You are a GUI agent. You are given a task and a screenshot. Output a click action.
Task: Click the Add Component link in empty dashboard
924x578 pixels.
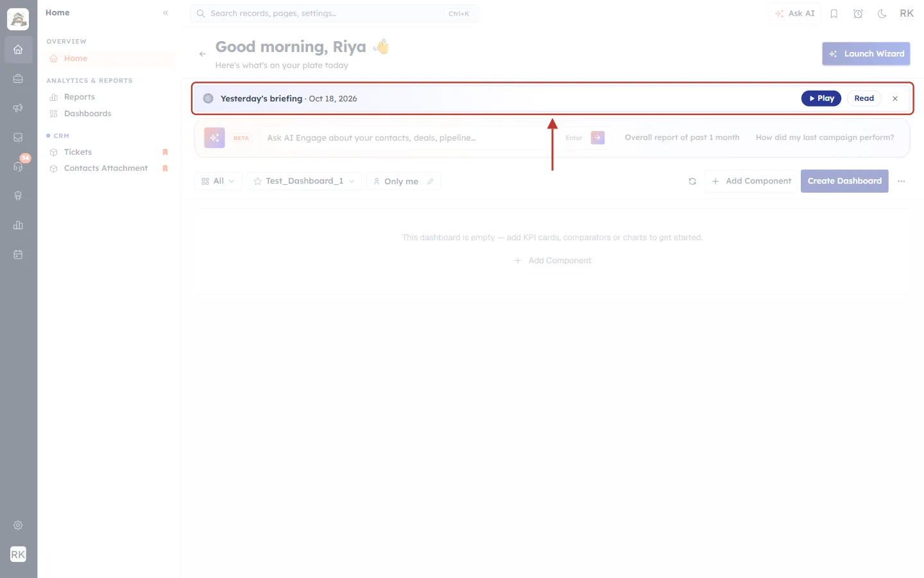click(x=552, y=261)
